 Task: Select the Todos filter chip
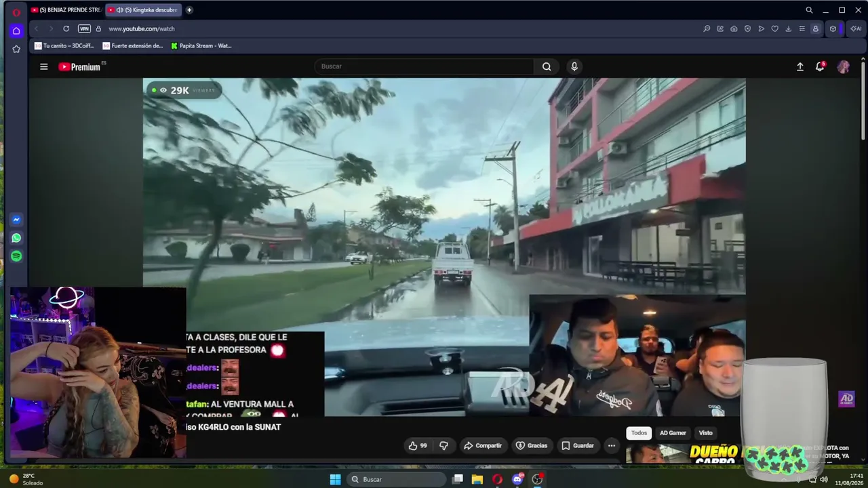tap(639, 433)
